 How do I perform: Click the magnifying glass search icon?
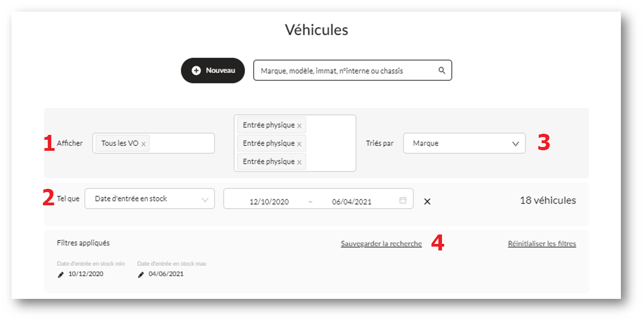coord(442,70)
